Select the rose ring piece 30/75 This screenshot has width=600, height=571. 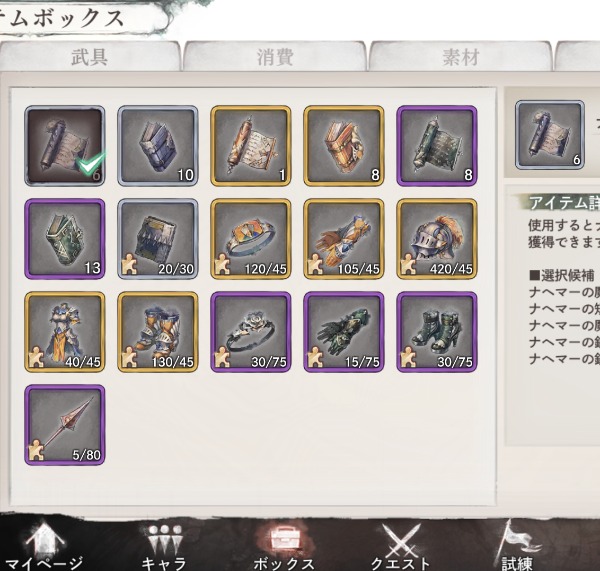coord(251,332)
